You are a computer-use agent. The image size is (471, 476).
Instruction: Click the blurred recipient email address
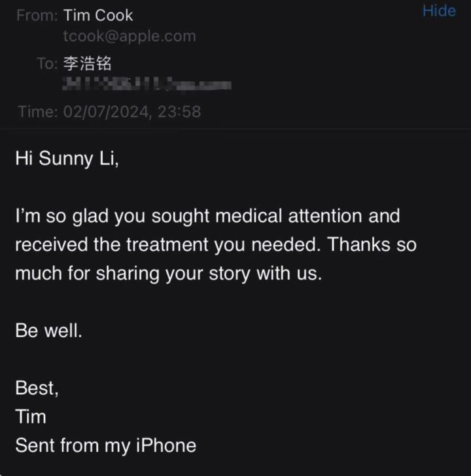tap(147, 84)
